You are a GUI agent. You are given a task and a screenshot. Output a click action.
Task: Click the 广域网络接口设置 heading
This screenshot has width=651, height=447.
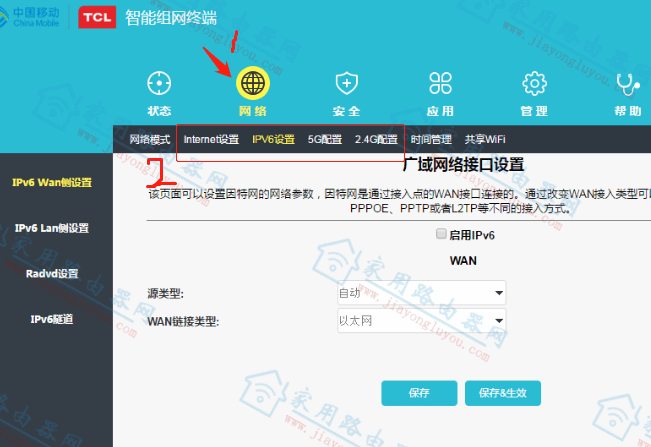tap(463, 165)
